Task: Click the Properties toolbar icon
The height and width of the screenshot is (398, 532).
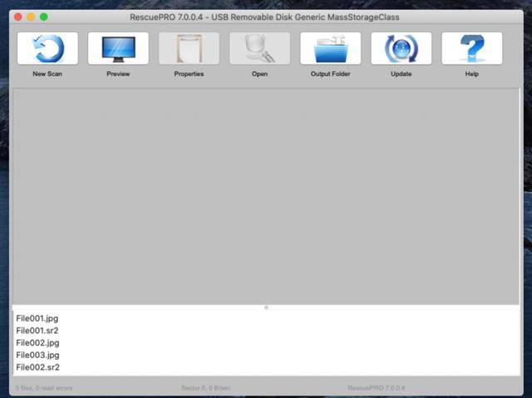Action: click(189, 49)
